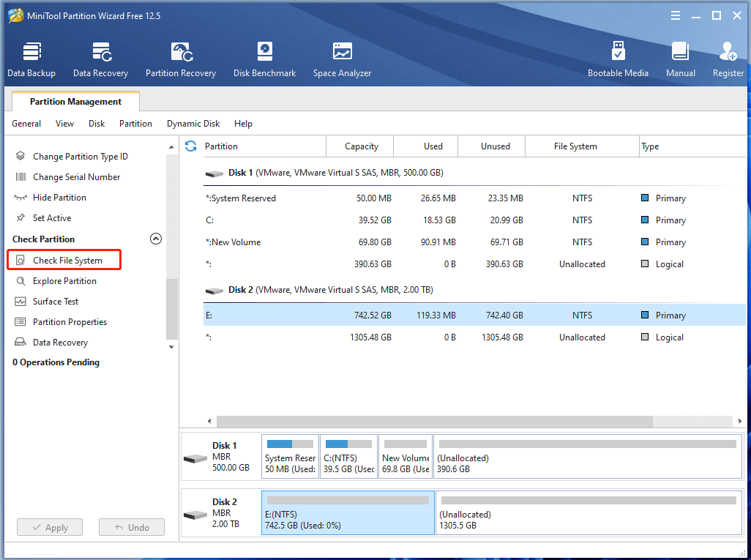Open the Partition menu

click(x=135, y=124)
